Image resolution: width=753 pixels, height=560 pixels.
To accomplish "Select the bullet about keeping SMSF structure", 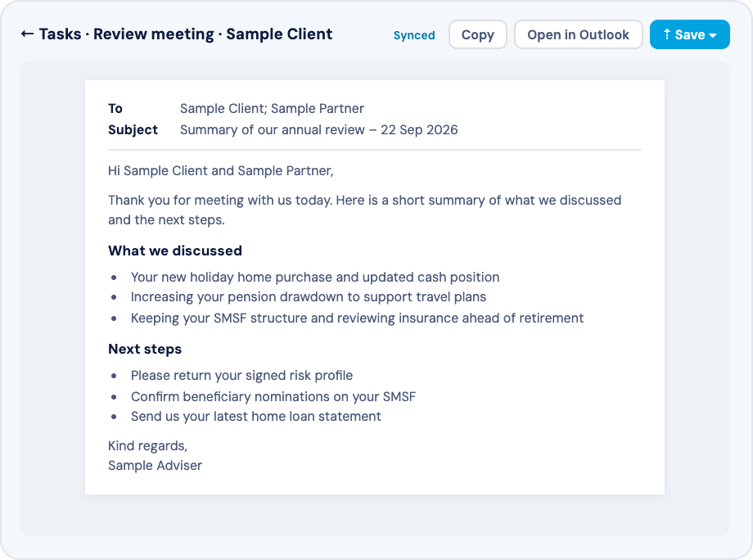I will pyautogui.click(x=357, y=318).
